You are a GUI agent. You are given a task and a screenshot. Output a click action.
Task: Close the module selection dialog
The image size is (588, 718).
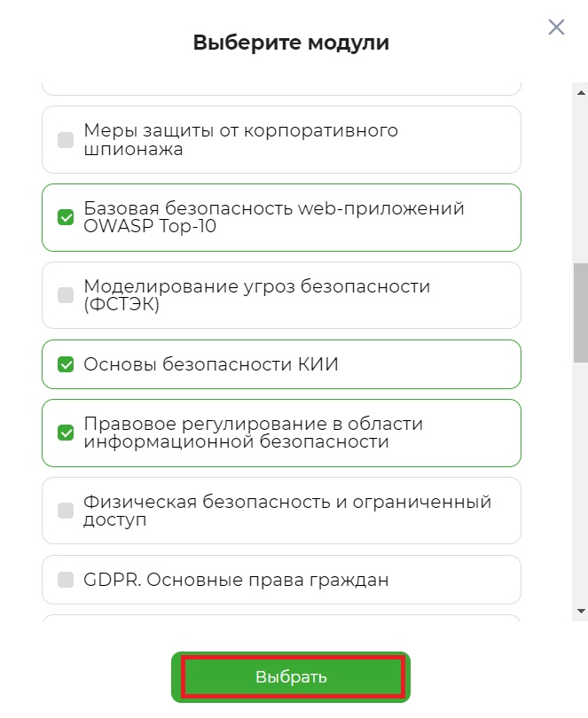coord(556,27)
